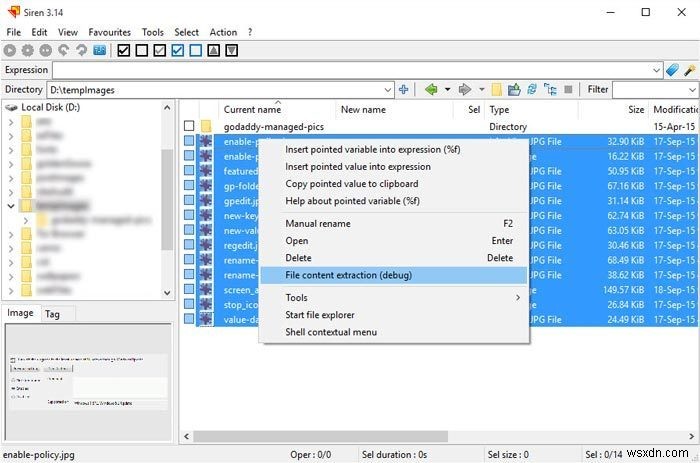
Task: Expand the indented subfolder in the tree
Action: coord(26,220)
